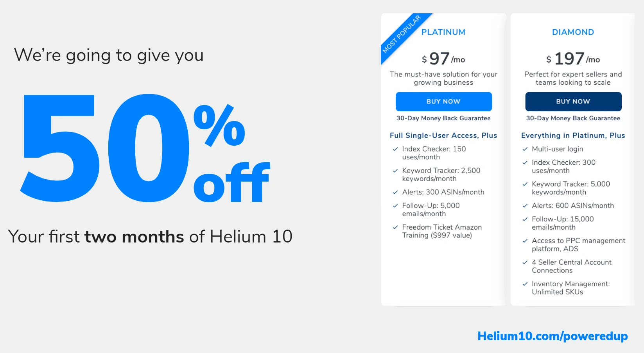Click the "Everything in Platinum, Plus" heading
The image size is (644, 353).
573,135
